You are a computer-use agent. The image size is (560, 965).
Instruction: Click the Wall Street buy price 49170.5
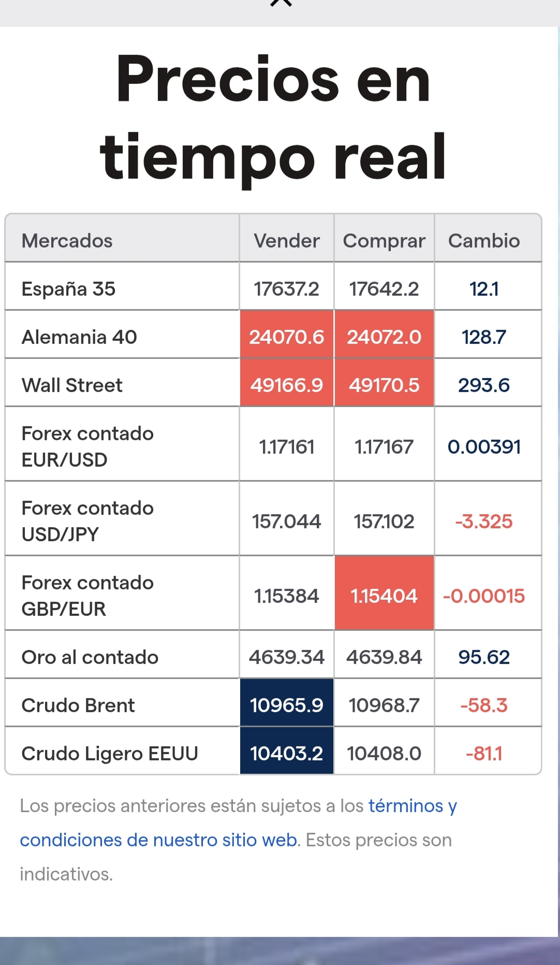[x=384, y=385]
